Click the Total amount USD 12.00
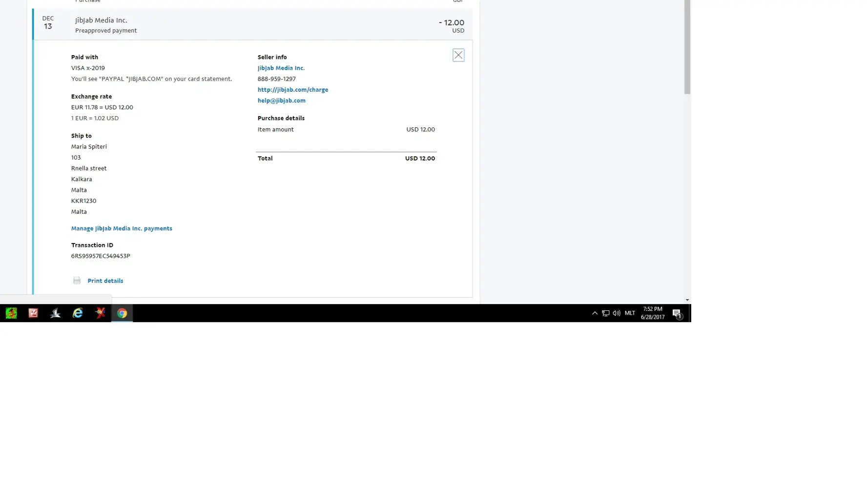Viewport: 868px width, 488px height. [420, 158]
